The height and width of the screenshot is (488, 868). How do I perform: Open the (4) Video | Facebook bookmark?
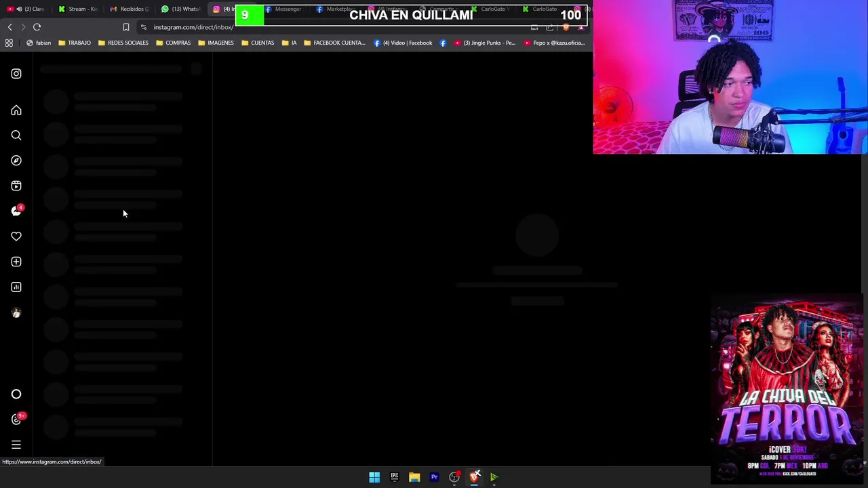tap(403, 43)
